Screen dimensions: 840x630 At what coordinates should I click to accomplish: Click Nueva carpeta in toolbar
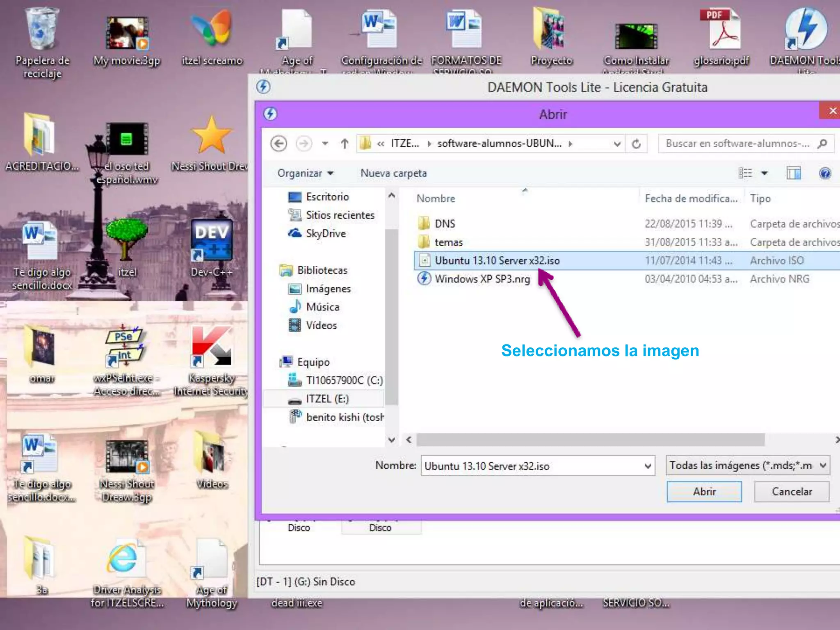coord(393,173)
